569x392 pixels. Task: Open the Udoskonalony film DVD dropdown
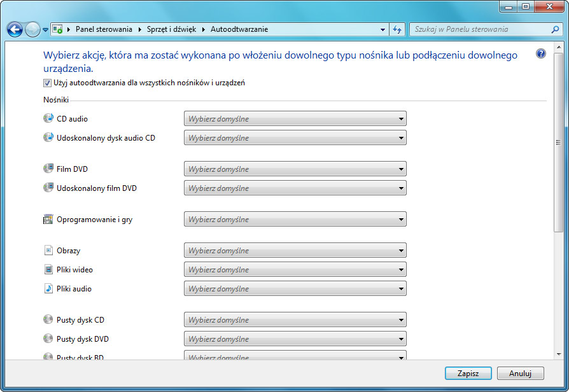point(295,188)
